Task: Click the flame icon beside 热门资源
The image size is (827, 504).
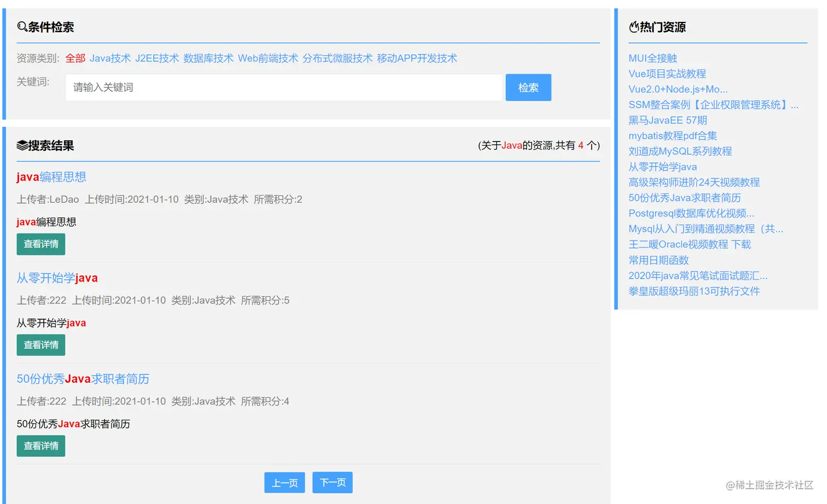Action: pyautogui.click(x=634, y=27)
